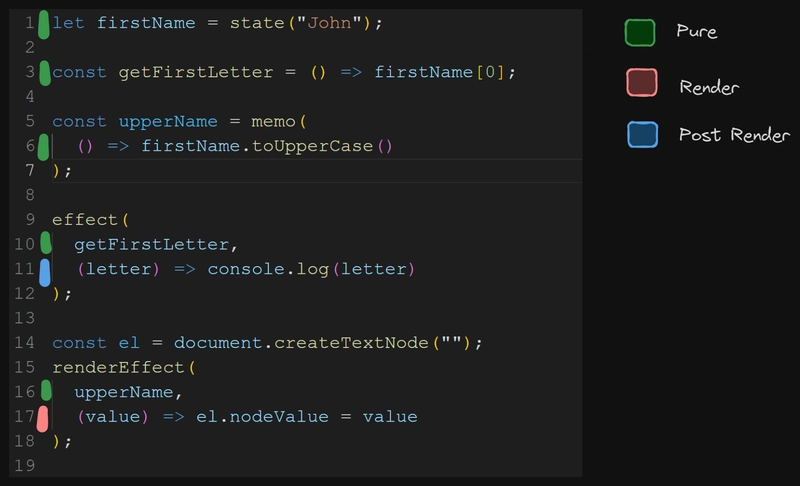Click line number 19 in the gutter
800x486 pixels.
point(27,465)
